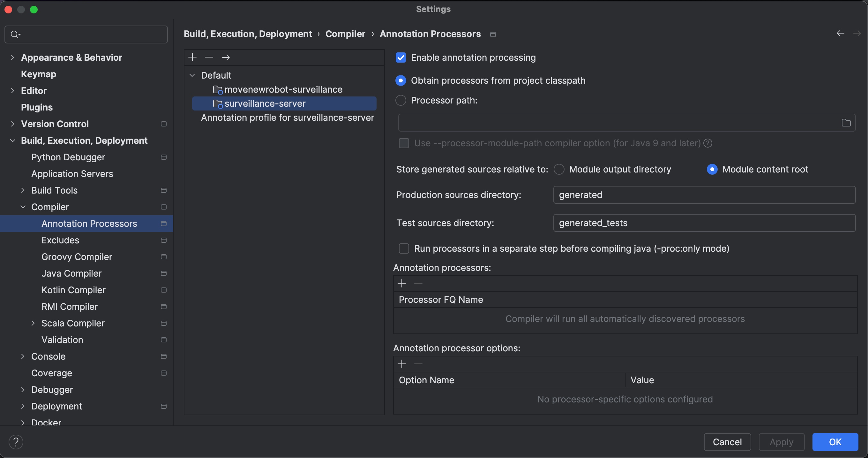The width and height of the screenshot is (868, 458).
Task: Select Module content root radio
Action: click(x=712, y=169)
